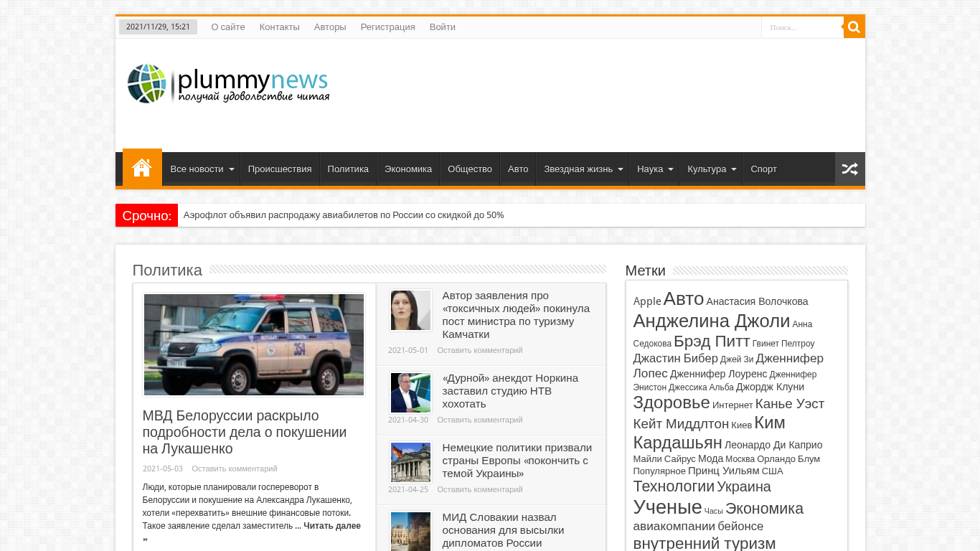Open the Немецкие политики article headline
This screenshot has height=551, width=980.
pos(517,461)
